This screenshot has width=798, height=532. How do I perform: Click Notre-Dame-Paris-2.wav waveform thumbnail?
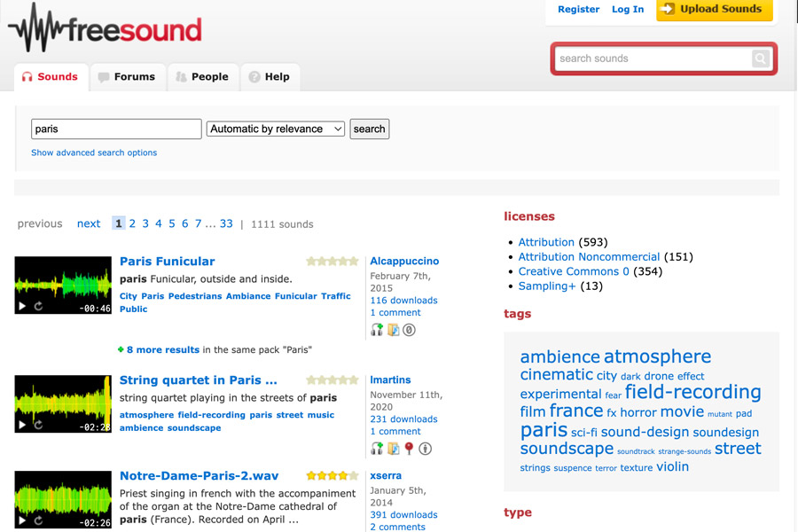pyautogui.click(x=63, y=499)
